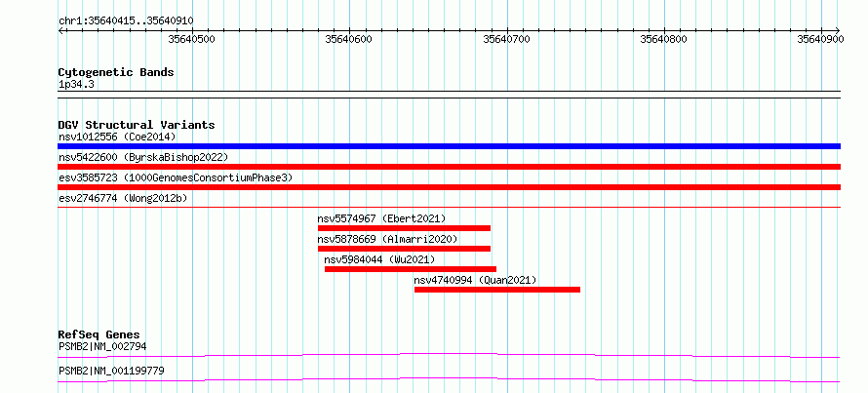Viewport: 868px width, 393px height.
Task: Click the PSMB2|NM_001199779 gene label
Action: click(111, 371)
